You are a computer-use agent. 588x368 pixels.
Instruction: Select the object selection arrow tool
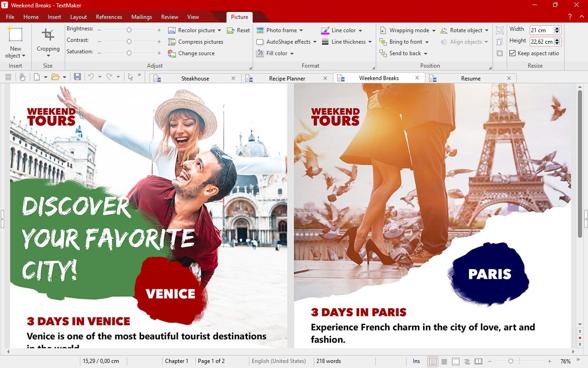point(130,77)
